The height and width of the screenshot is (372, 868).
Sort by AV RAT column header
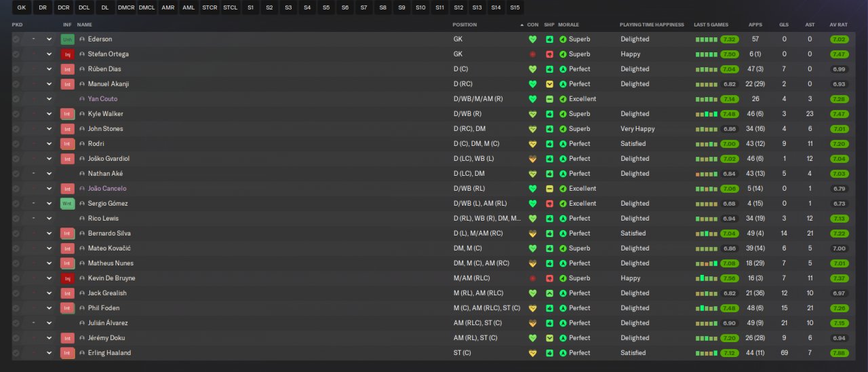839,24
